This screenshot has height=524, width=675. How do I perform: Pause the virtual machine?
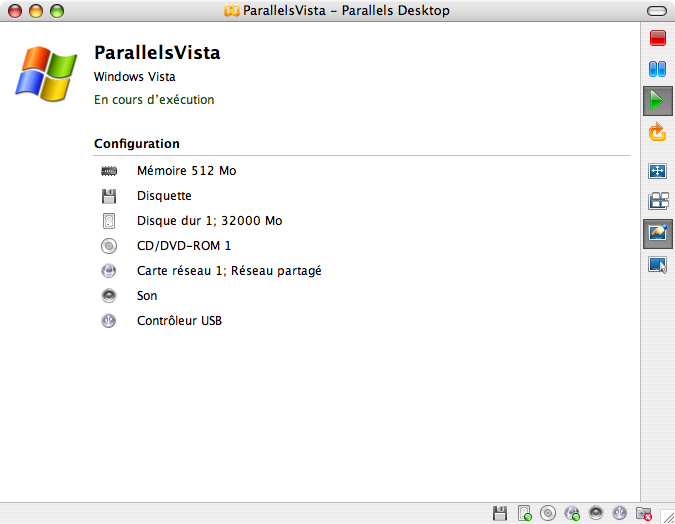click(x=657, y=69)
